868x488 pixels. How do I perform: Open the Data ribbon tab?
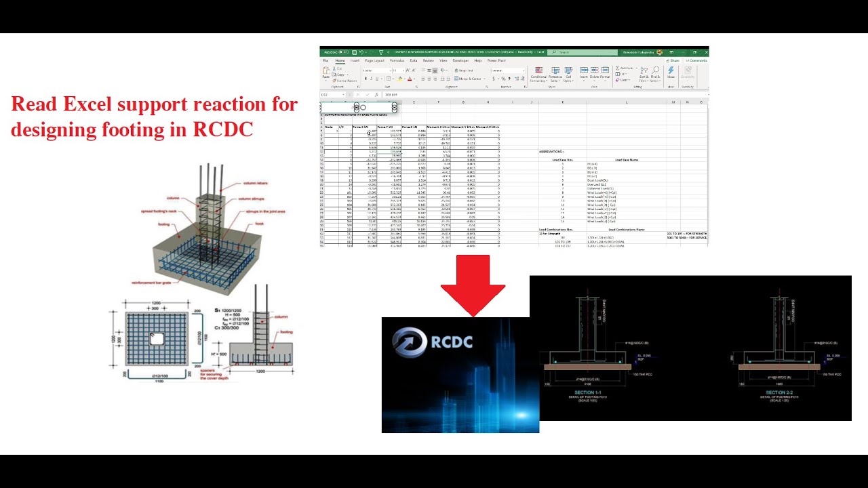tap(414, 60)
